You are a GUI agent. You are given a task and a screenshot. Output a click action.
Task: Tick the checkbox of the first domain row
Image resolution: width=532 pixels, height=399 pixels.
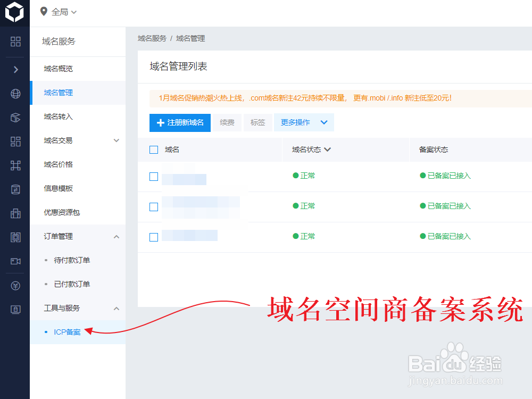coord(154,176)
